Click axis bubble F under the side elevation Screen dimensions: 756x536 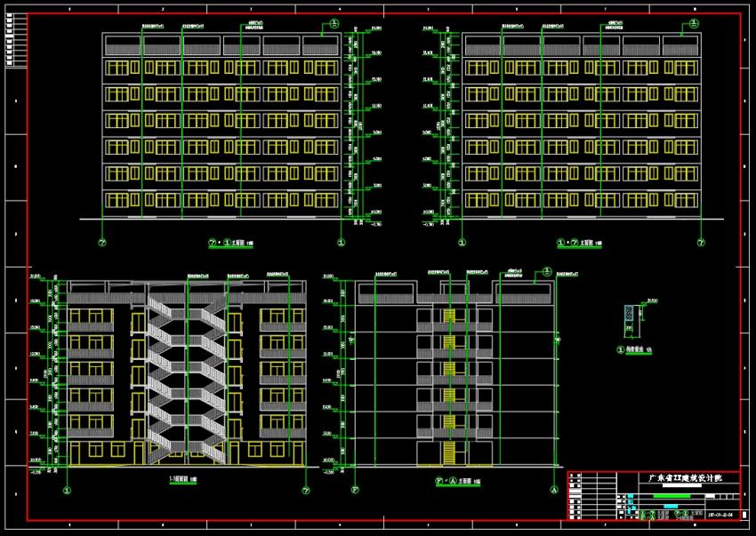point(355,490)
